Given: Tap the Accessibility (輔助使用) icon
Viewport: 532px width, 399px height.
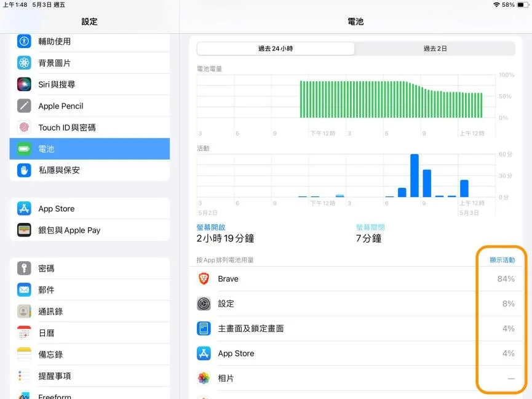Looking at the screenshot, I should click(24, 41).
